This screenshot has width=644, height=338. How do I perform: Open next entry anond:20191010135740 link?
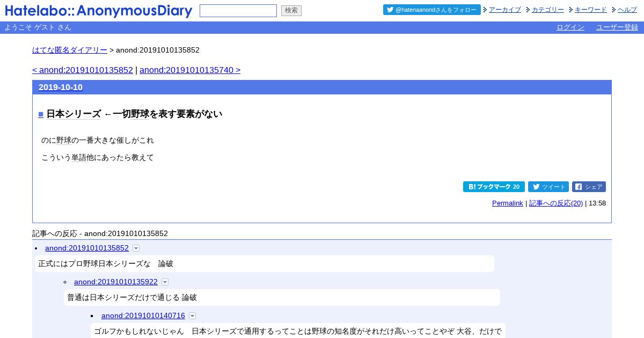tap(190, 70)
